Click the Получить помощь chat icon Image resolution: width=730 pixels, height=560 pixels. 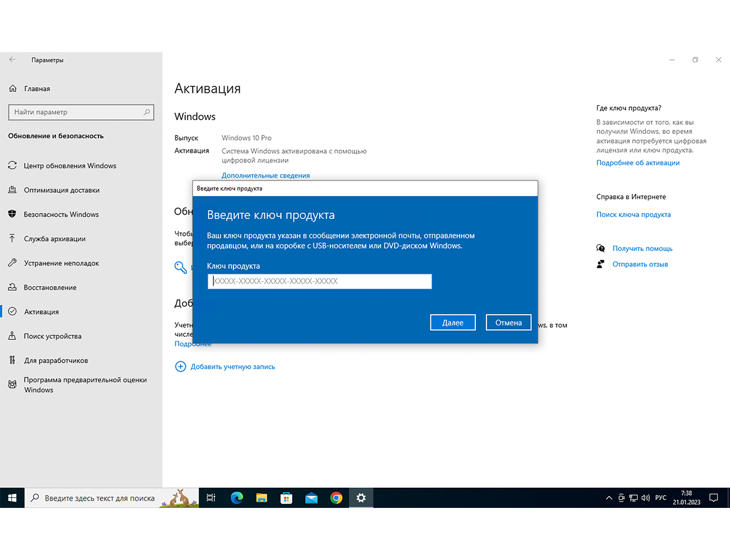(x=601, y=248)
